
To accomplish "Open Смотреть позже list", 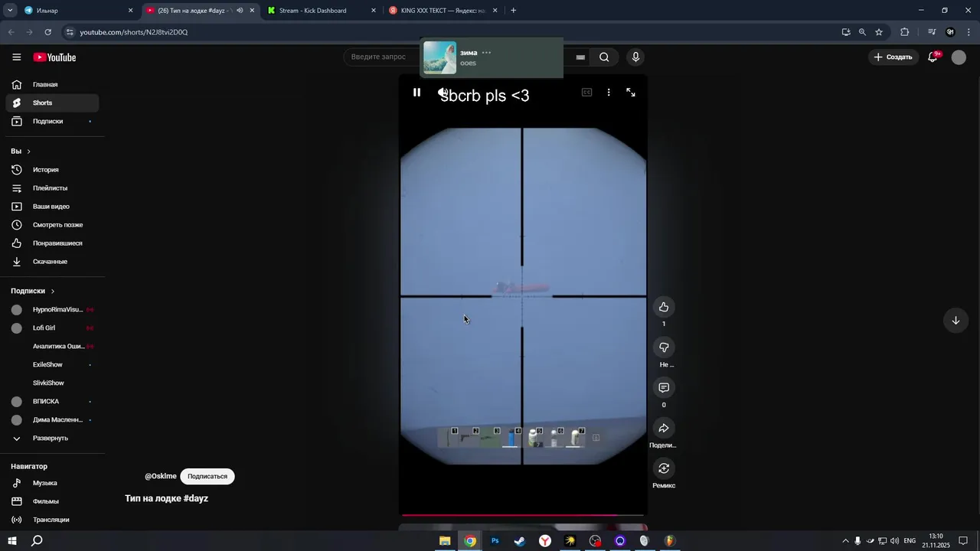I will tap(52, 225).
